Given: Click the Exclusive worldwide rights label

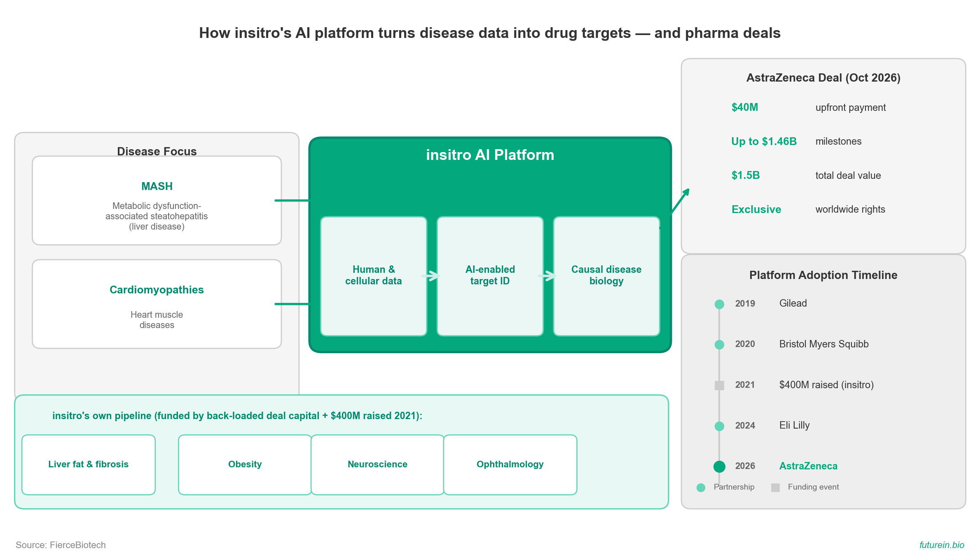Looking at the screenshot, I should coord(756,209).
